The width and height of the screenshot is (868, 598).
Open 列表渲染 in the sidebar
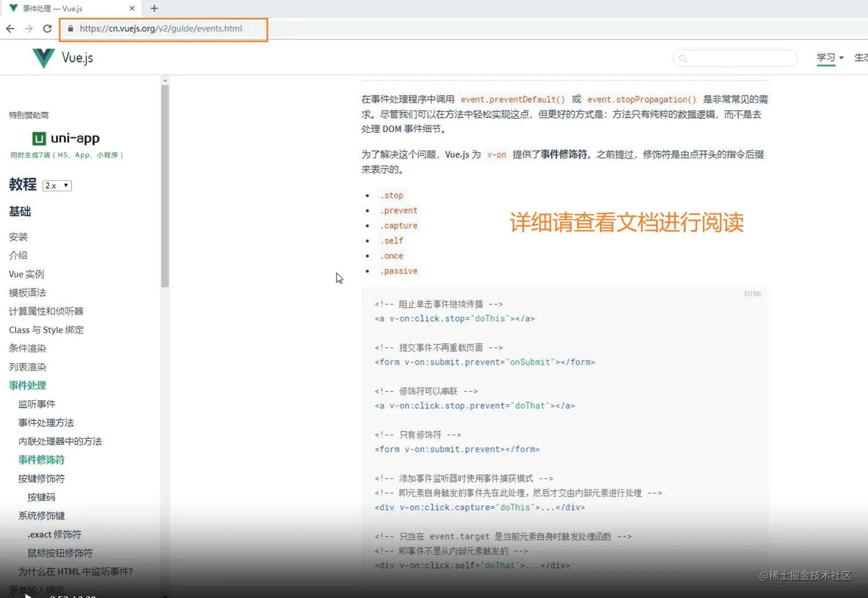click(x=28, y=367)
